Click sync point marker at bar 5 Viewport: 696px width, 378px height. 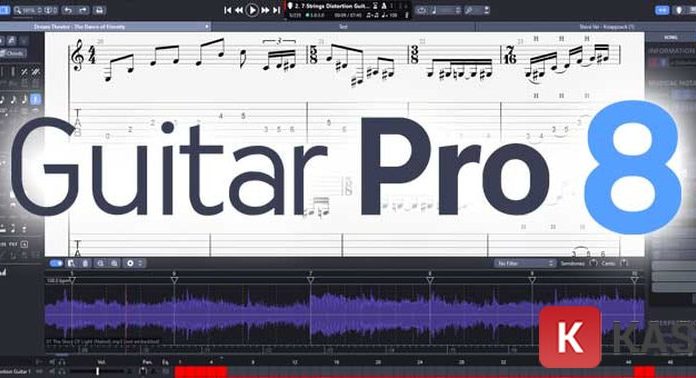[x=72, y=280]
